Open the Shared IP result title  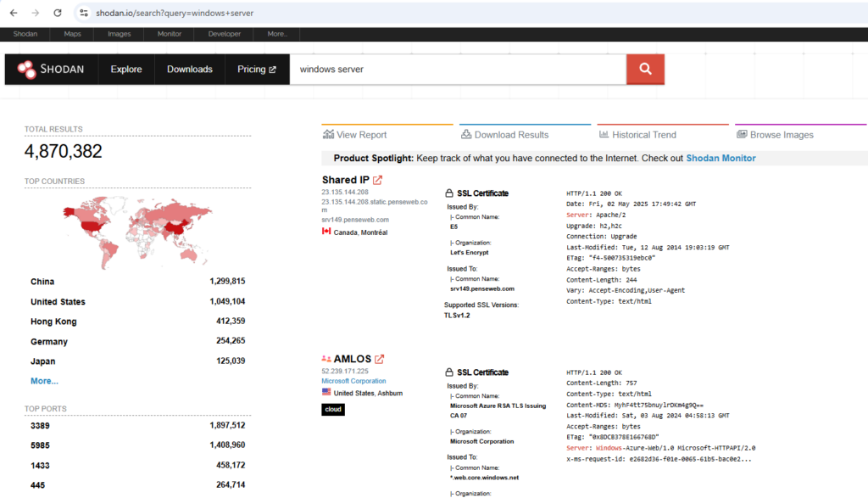pyautogui.click(x=346, y=180)
